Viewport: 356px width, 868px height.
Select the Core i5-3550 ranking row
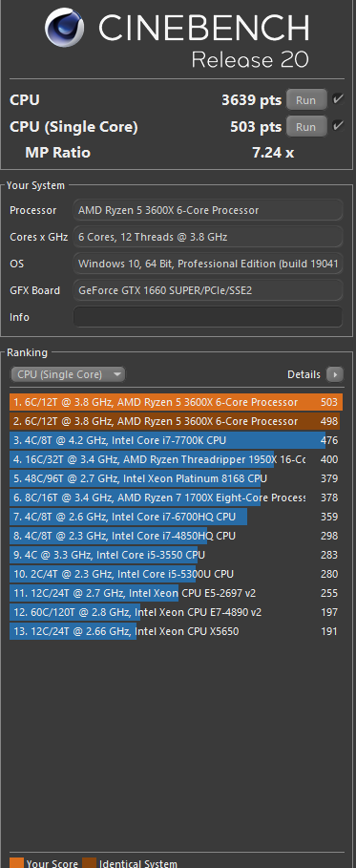point(176,555)
